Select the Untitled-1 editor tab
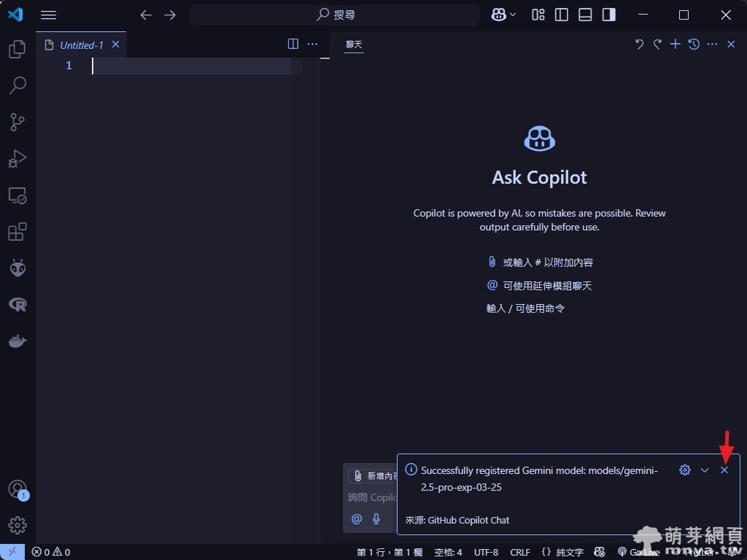Viewport: 747px width, 560px height. pyautogui.click(x=81, y=45)
